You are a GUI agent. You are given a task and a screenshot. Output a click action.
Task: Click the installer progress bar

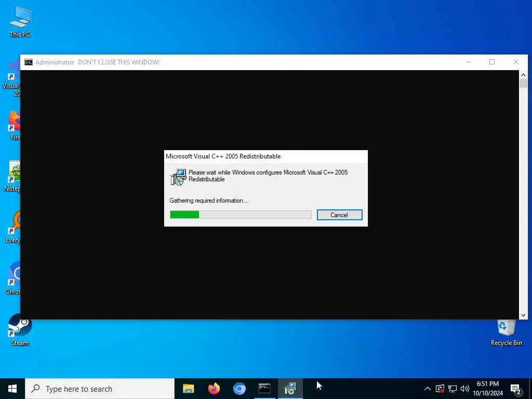coord(241,215)
